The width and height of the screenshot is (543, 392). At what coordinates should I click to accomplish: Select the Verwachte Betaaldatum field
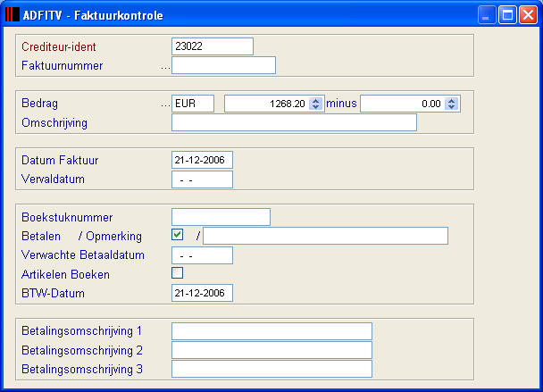202,255
